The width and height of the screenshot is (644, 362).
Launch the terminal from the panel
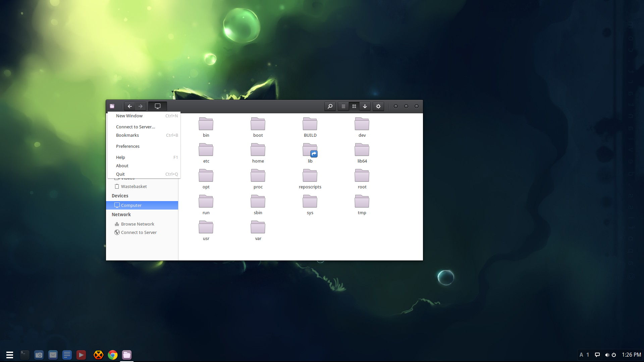[x=25, y=355]
